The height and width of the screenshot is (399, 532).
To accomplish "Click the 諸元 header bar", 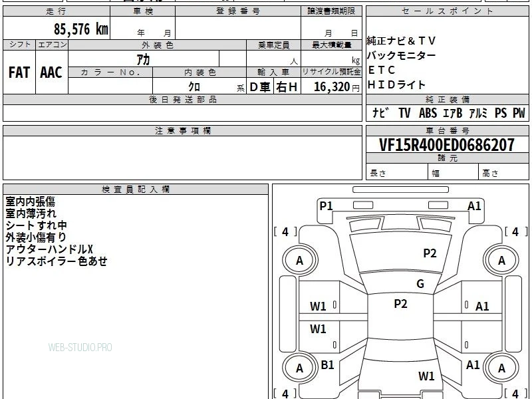I will 447,158.
